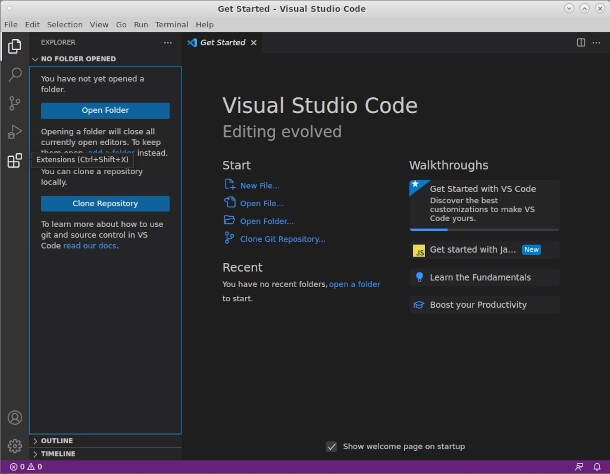Image resolution: width=610 pixels, height=474 pixels.
Task: Click the lightbulb Learn the Fundamentals icon
Action: coord(419,277)
